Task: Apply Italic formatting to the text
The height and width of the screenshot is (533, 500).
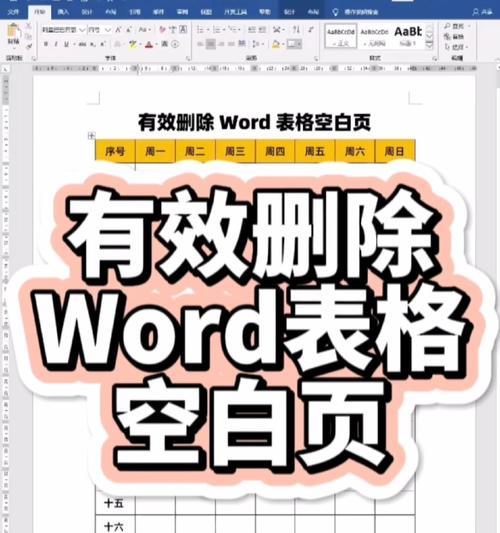Action: click(x=56, y=44)
